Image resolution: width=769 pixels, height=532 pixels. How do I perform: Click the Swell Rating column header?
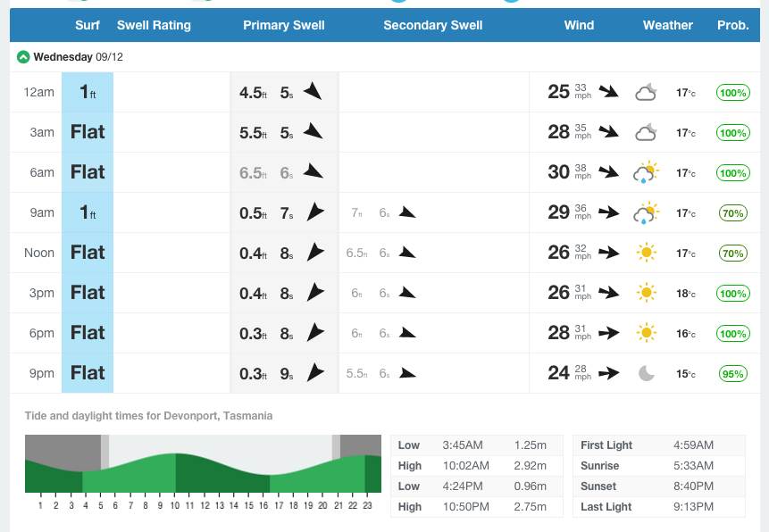click(x=154, y=25)
